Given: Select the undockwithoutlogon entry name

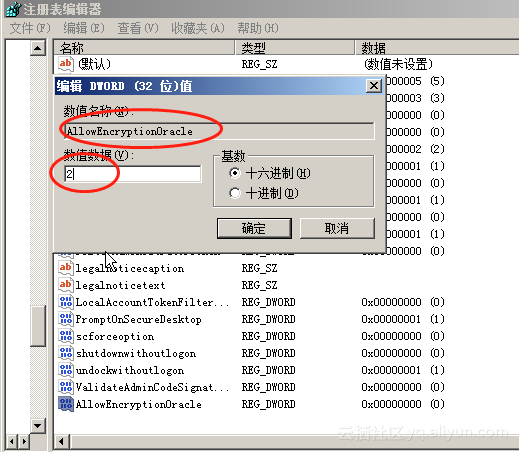Looking at the screenshot, I should point(130,370).
